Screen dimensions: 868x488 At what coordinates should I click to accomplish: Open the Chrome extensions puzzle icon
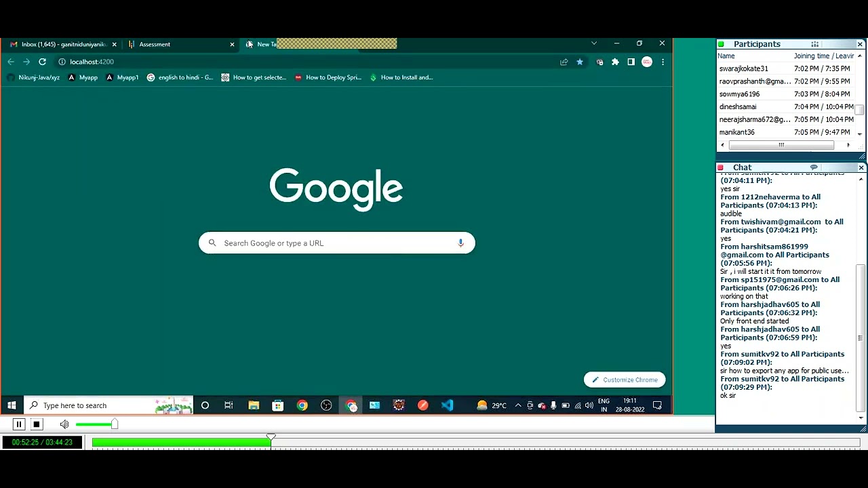(x=615, y=62)
